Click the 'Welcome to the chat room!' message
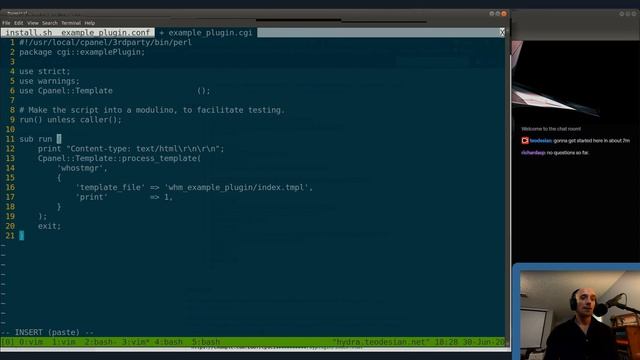The image size is (640, 360). 551,129
